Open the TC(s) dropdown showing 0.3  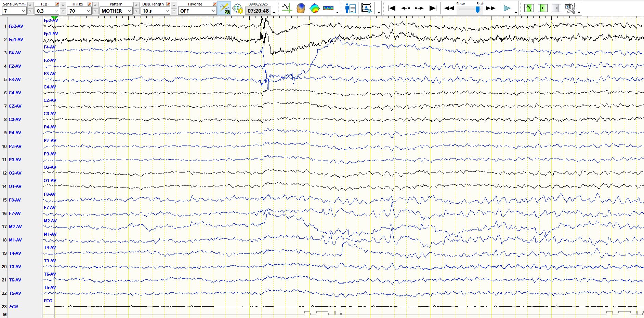point(47,11)
